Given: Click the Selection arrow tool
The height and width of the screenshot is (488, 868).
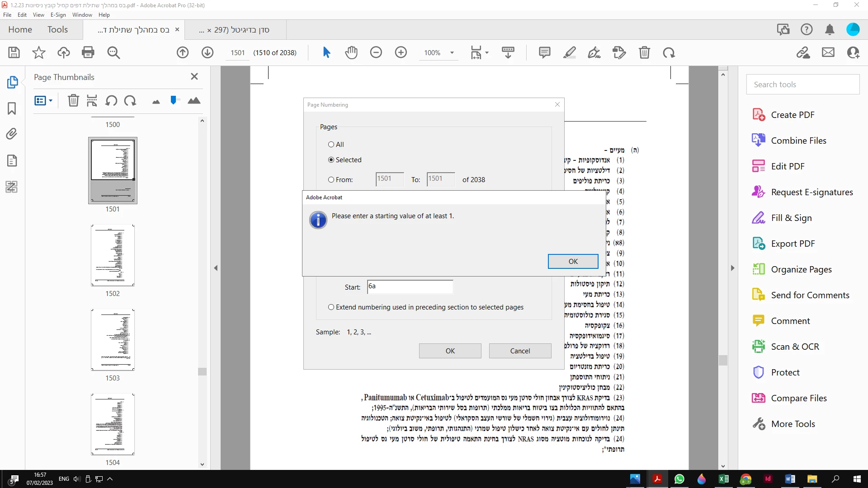Looking at the screenshot, I should coord(326,53).
